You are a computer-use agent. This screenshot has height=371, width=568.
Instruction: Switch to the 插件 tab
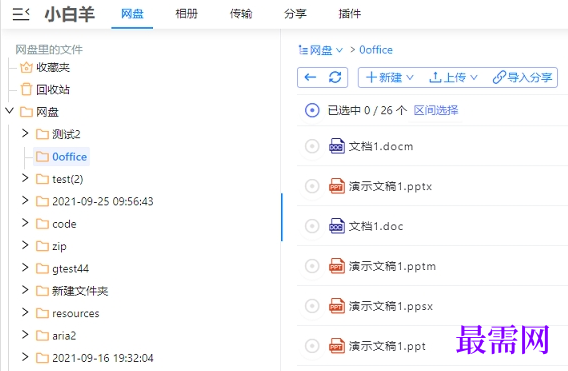point(350,14)
